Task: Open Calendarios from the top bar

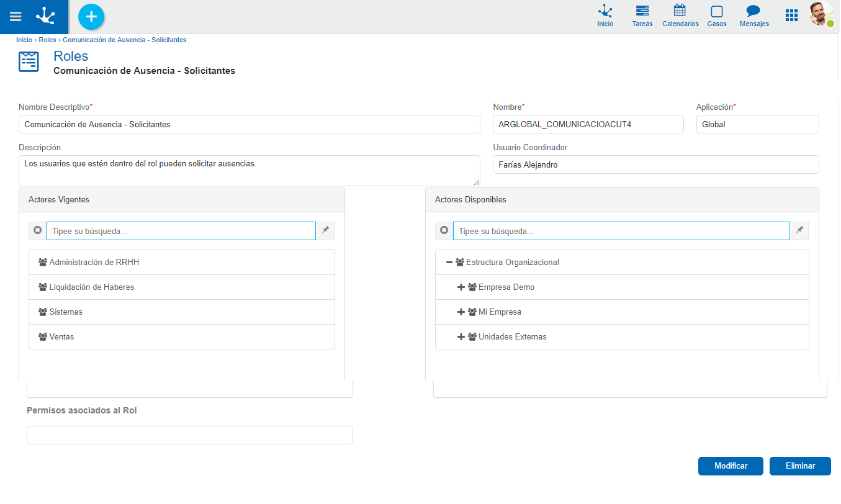Action: (680, 17)
